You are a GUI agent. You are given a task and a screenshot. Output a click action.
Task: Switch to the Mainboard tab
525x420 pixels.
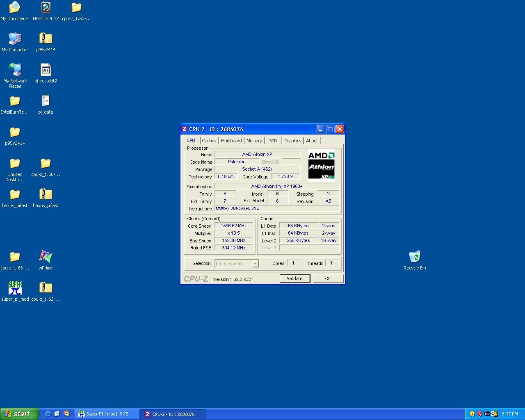point(231,141)
